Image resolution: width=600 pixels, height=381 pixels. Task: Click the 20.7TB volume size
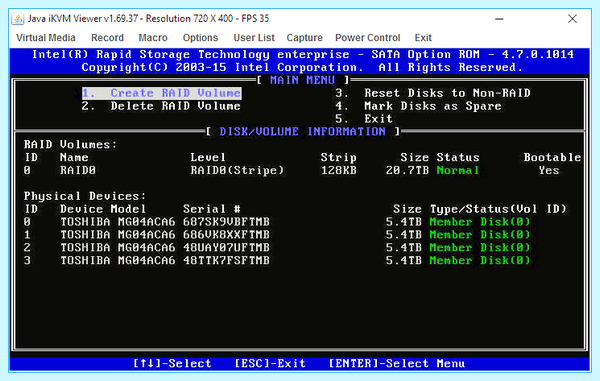pos(407,170)
